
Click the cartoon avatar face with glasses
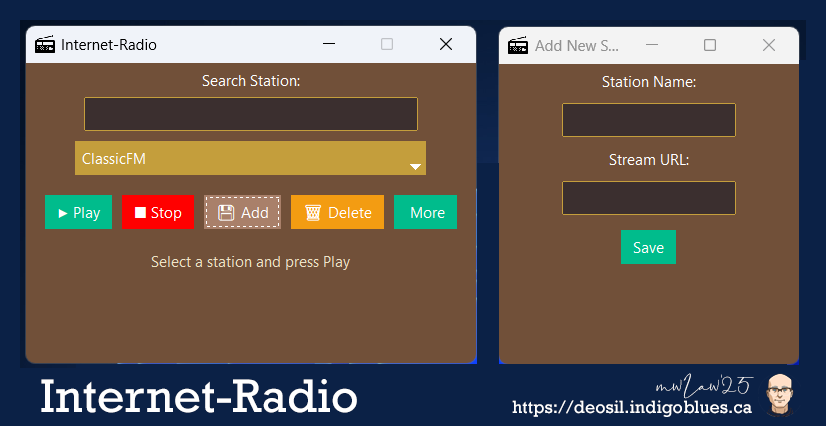781,396
